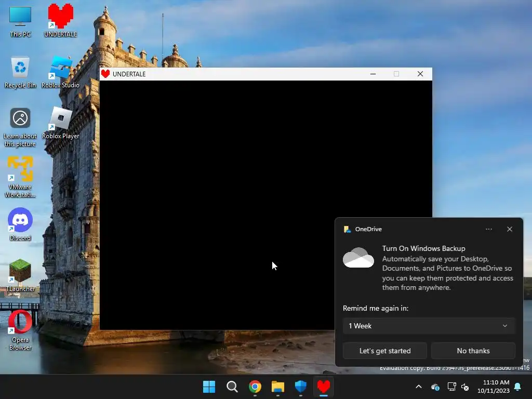
Task: Click No thanks button
Action: click(x=473, y=351)
